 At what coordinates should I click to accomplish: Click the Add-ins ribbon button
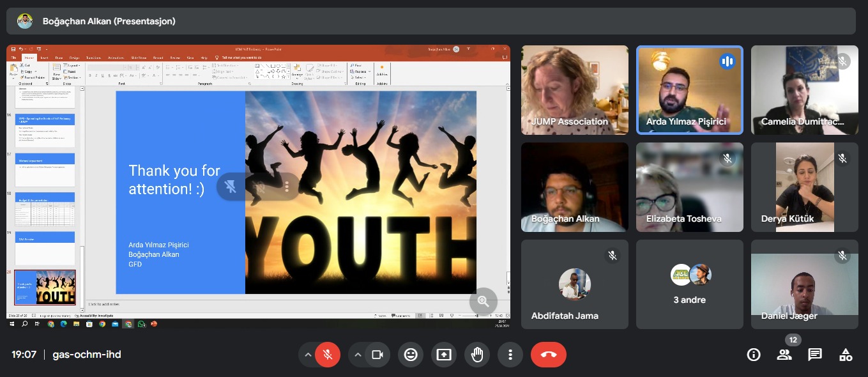[x=382, y=72]
